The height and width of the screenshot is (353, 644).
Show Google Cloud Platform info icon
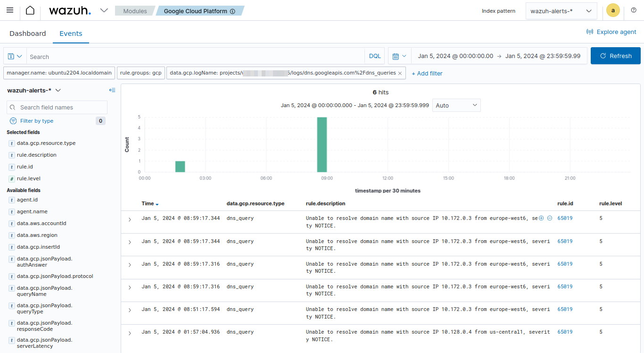[232, 11]
